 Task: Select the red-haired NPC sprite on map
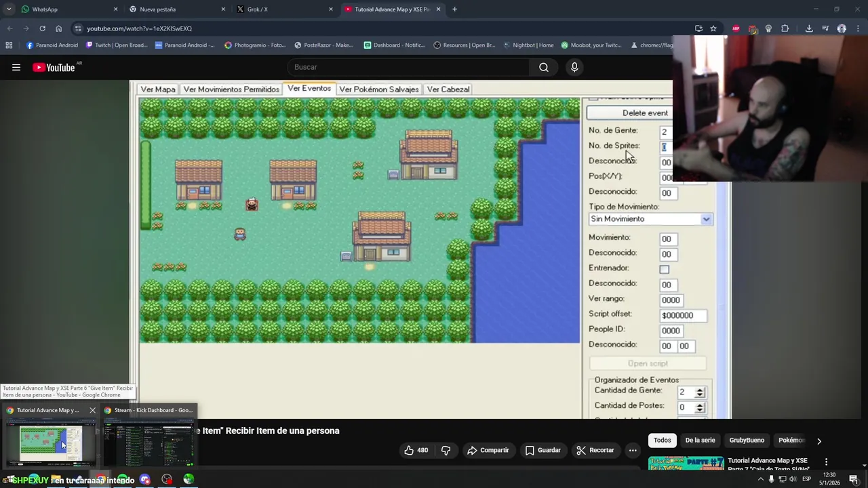point(252,205)
